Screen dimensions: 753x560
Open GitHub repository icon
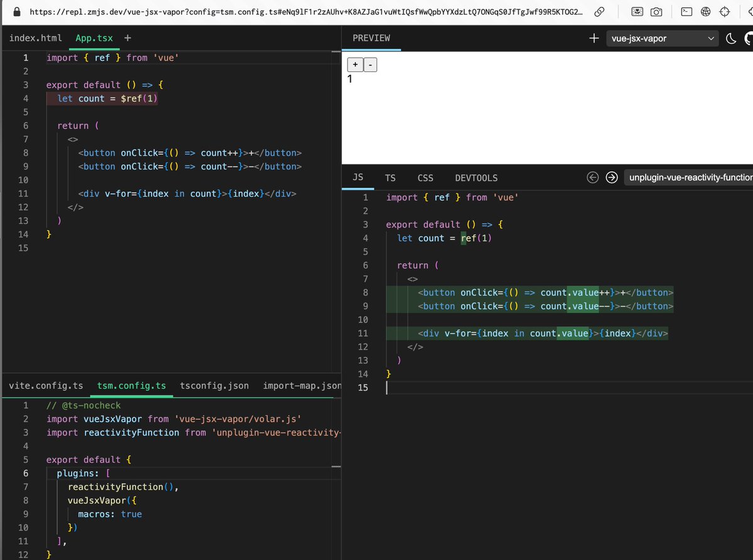pos(749,38)
